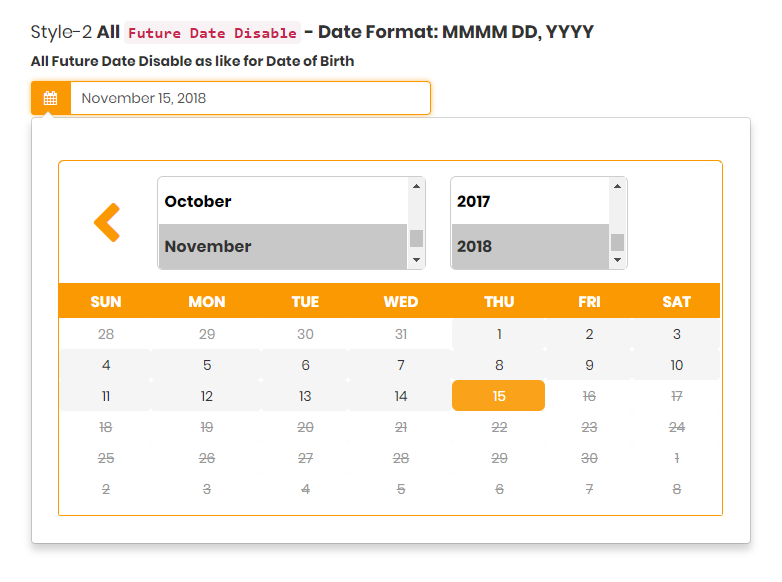Select November 1 in the calendar

tap(499, 334)
